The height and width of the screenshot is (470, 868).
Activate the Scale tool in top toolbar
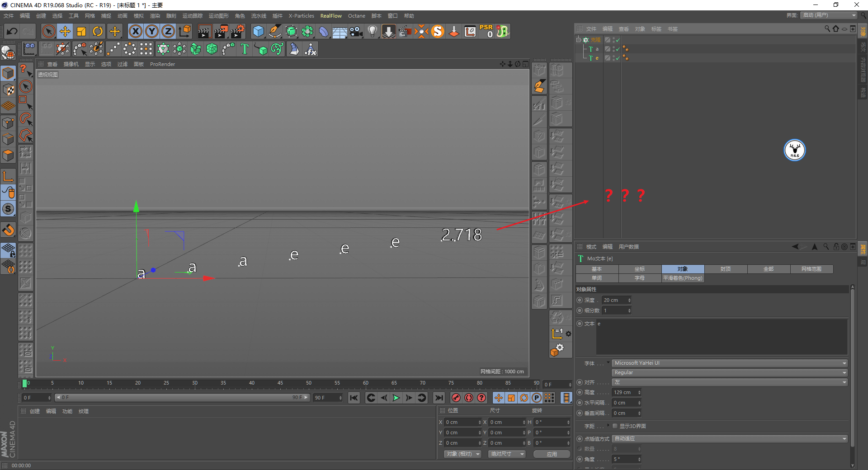pos(81,31)
